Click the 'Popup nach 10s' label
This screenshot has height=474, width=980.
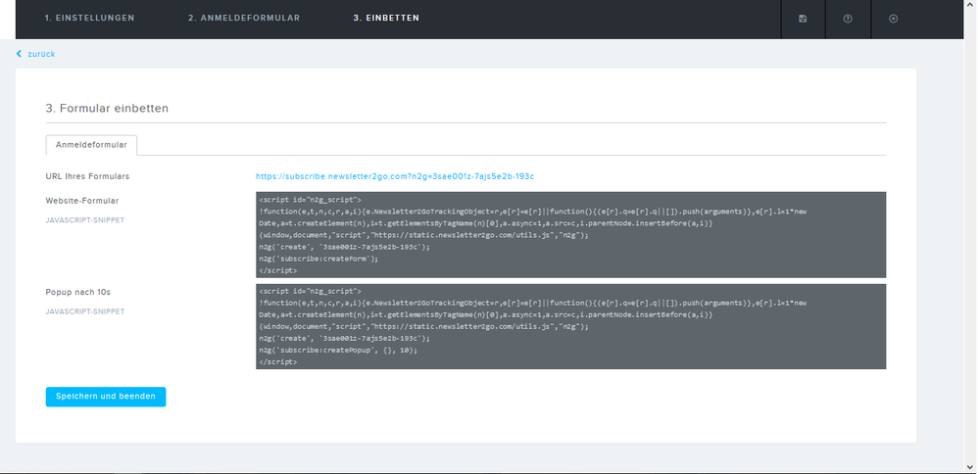(78, 292)
